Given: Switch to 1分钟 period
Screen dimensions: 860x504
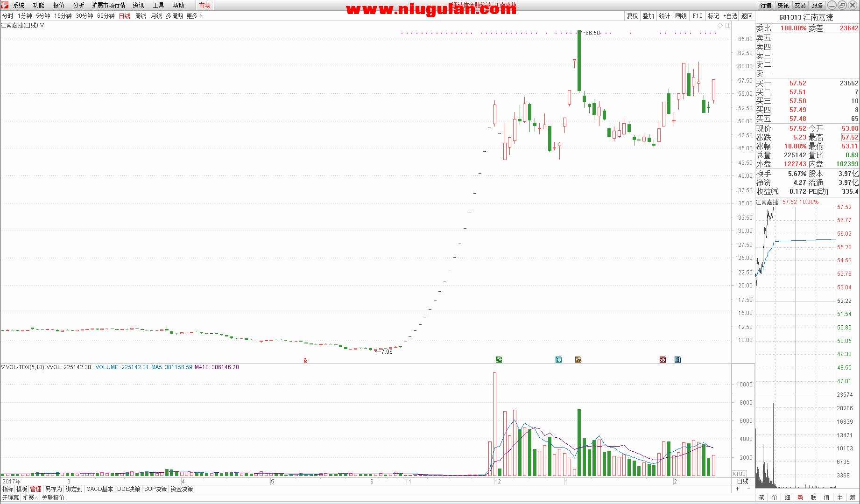Looking at the screenshot, I should (25, 16).
